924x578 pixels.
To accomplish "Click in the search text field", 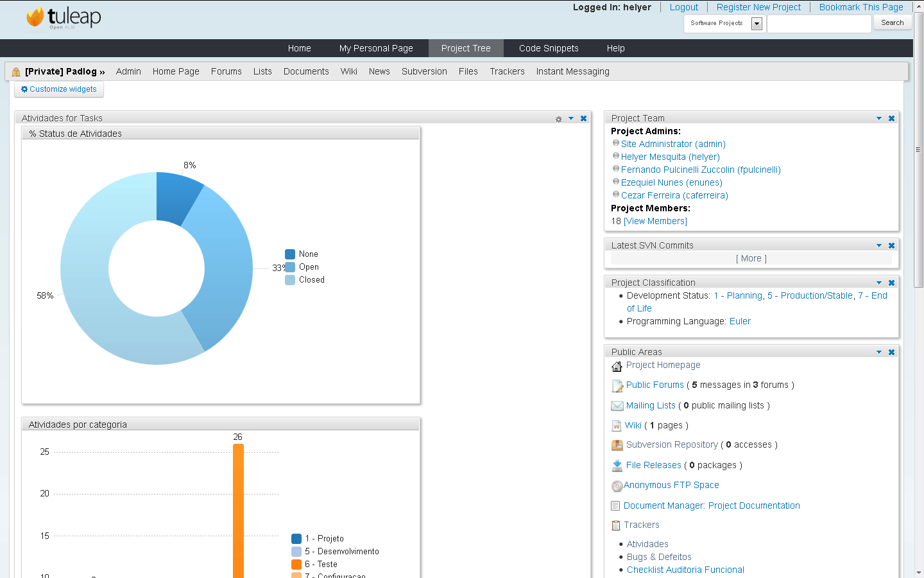I will 819,24.
